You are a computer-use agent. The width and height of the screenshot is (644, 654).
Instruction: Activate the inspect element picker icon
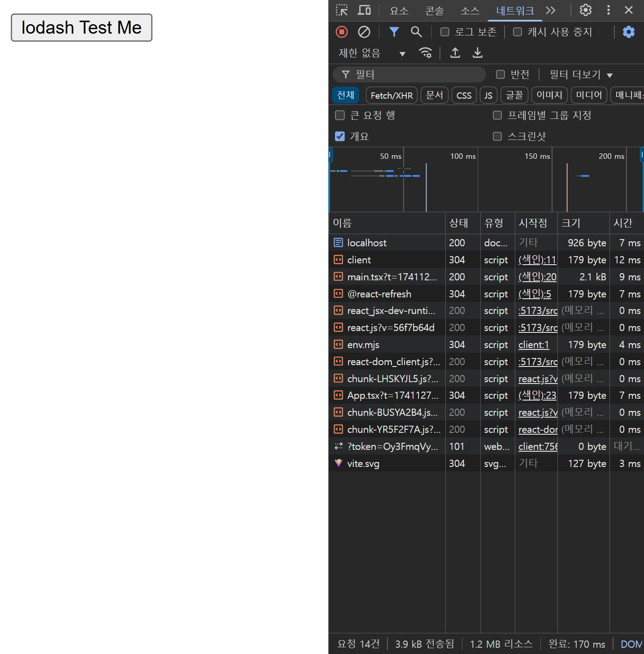click(342, 10)
